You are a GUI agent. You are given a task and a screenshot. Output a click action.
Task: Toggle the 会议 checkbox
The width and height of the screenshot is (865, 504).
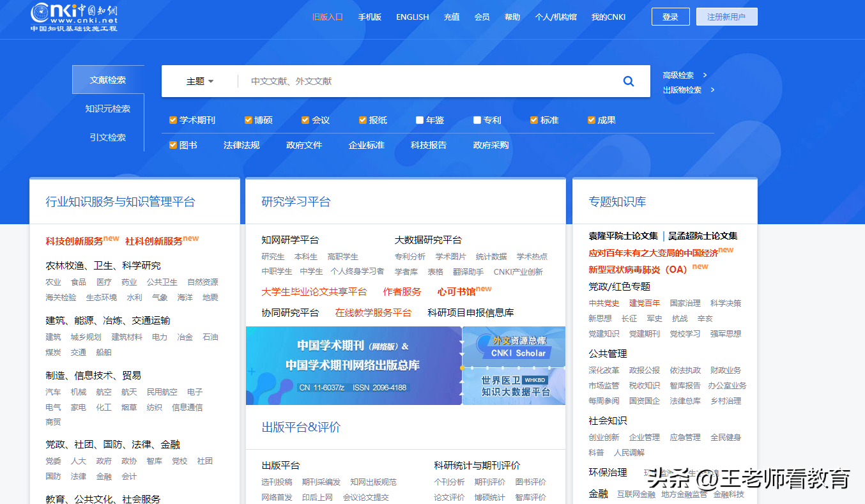pyautogui.click(x=305, y=120)
